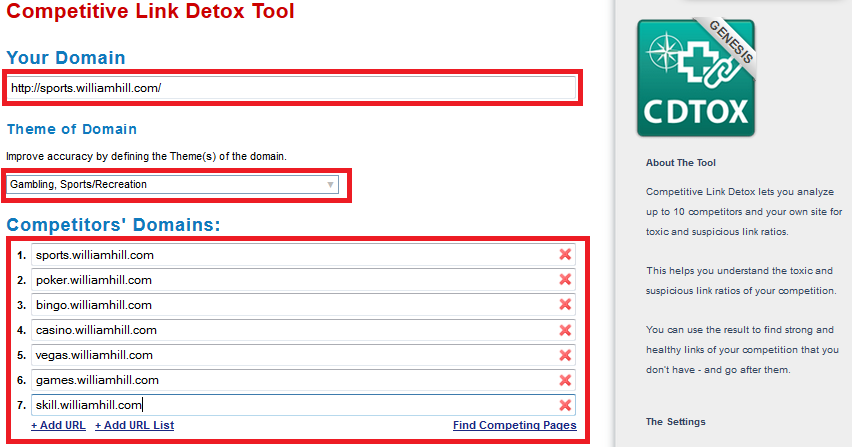Click the Competitors' Domains heading
852x447 pixels.
point(114,225)
